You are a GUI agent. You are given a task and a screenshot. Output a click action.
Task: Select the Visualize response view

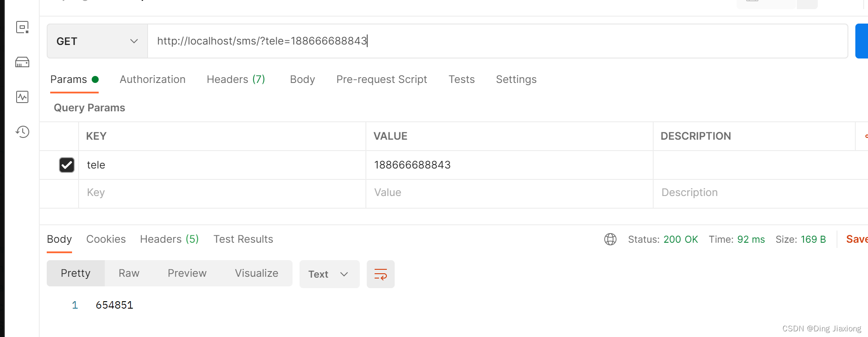click(257, 273)
